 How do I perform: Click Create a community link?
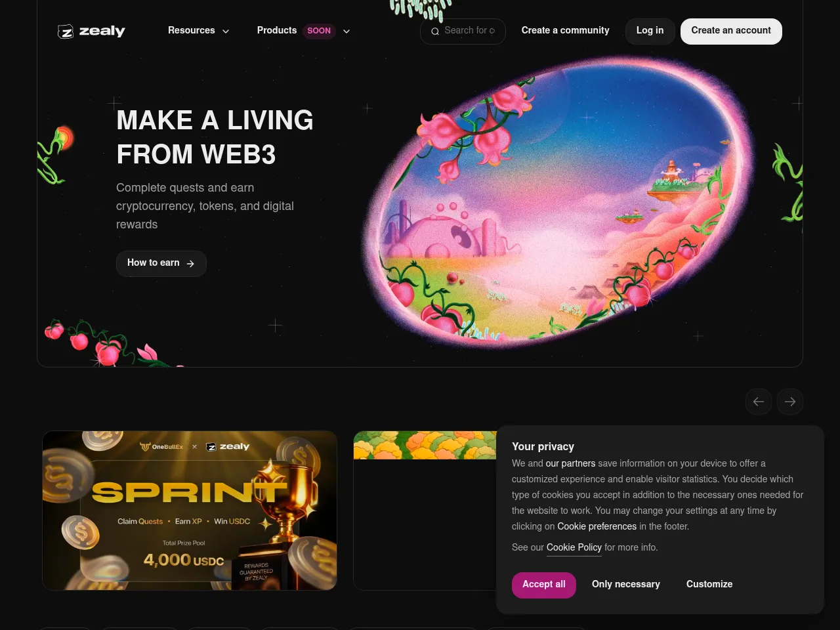click(565, 30)
